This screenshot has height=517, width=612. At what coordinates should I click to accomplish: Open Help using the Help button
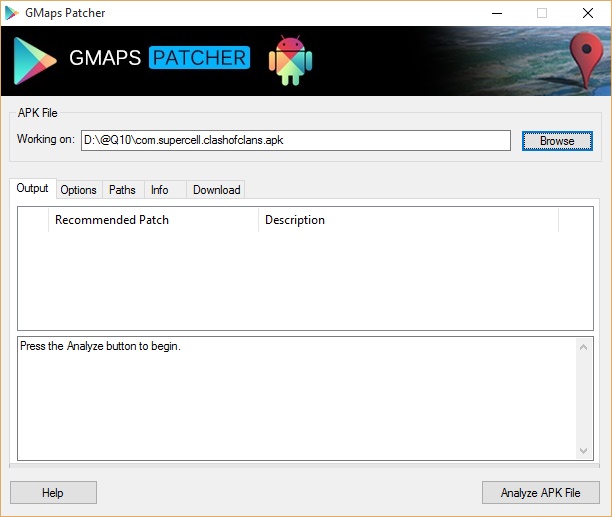point(53,492)
